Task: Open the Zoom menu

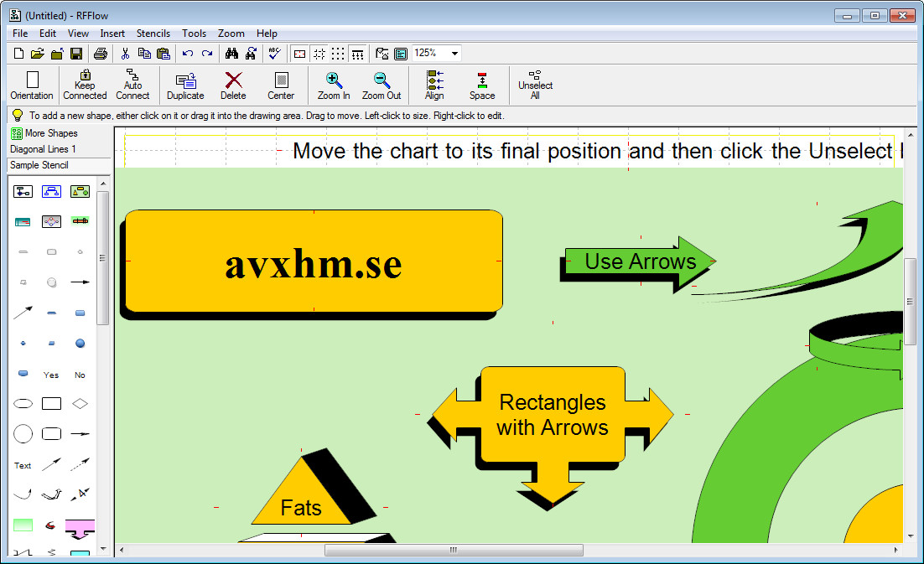Action: click(x=231, y=34)
